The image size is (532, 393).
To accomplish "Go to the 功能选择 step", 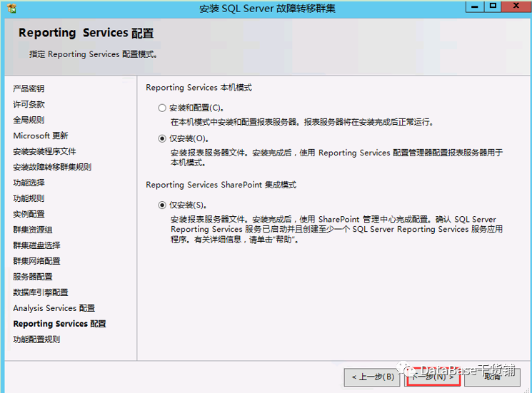I will (29, 183).
